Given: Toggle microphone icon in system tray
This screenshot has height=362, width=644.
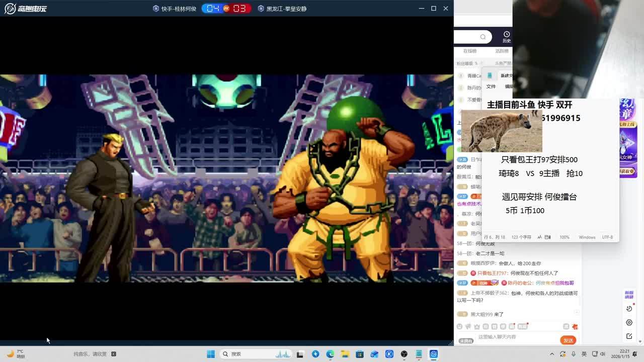Looking at the screenshot, I should click(573, 354).
